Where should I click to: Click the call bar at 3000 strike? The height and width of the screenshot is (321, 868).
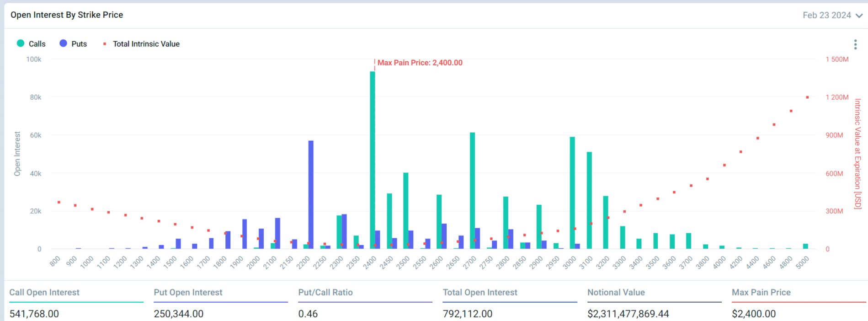point(572,193)
